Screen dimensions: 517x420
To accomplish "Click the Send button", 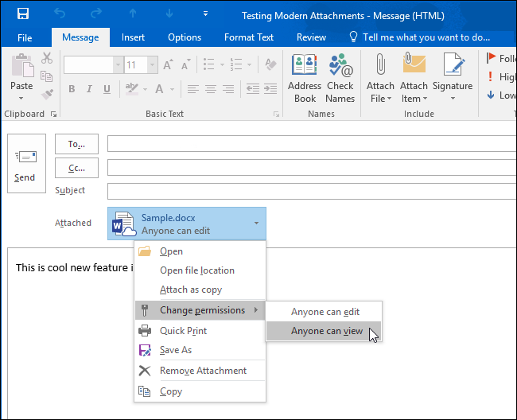I will [x=26, y=164].
